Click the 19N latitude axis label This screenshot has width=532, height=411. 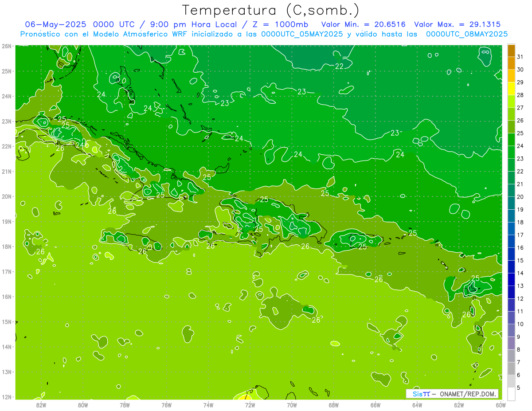click(6, 221)
